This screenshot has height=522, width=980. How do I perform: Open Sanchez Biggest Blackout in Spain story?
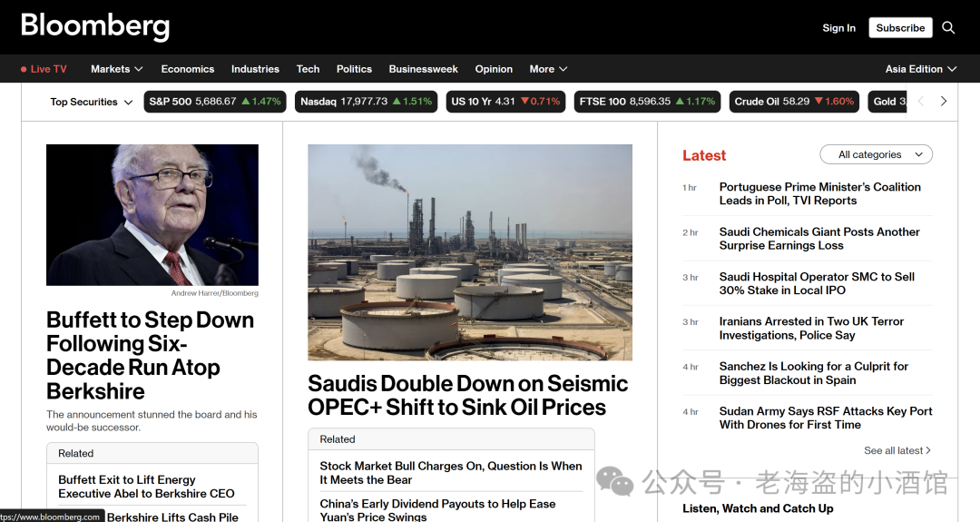point(814,373)
